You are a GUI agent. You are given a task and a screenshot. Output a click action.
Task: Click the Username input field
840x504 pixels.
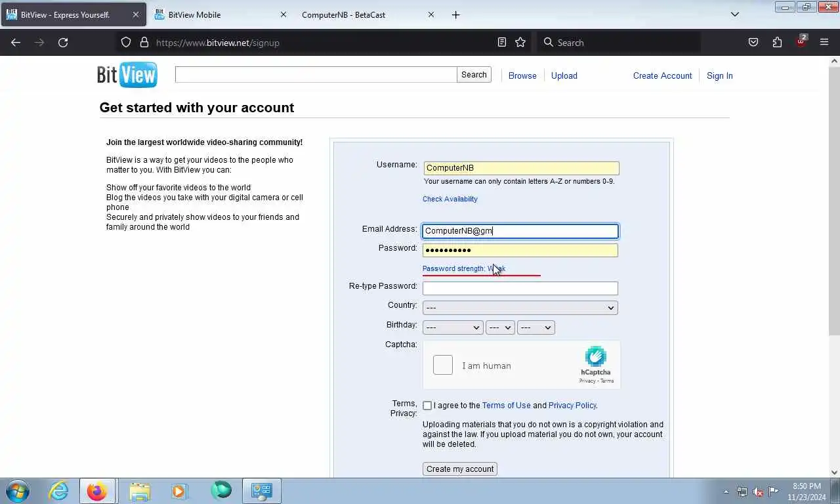point(521,168)
